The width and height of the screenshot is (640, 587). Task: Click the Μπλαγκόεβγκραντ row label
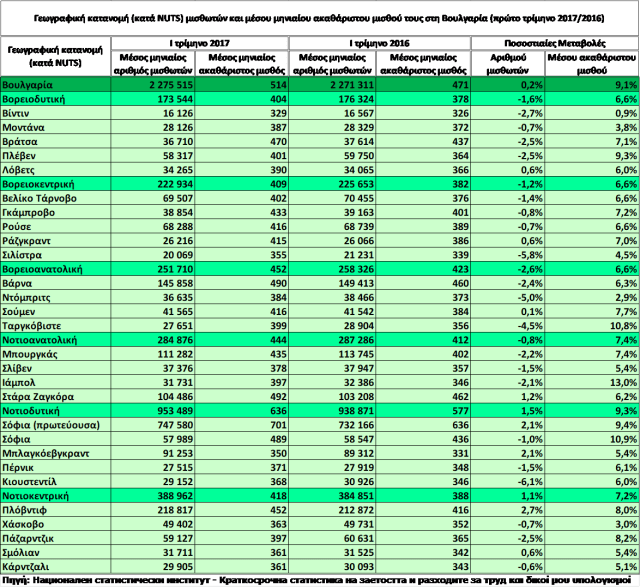(47, 452)
